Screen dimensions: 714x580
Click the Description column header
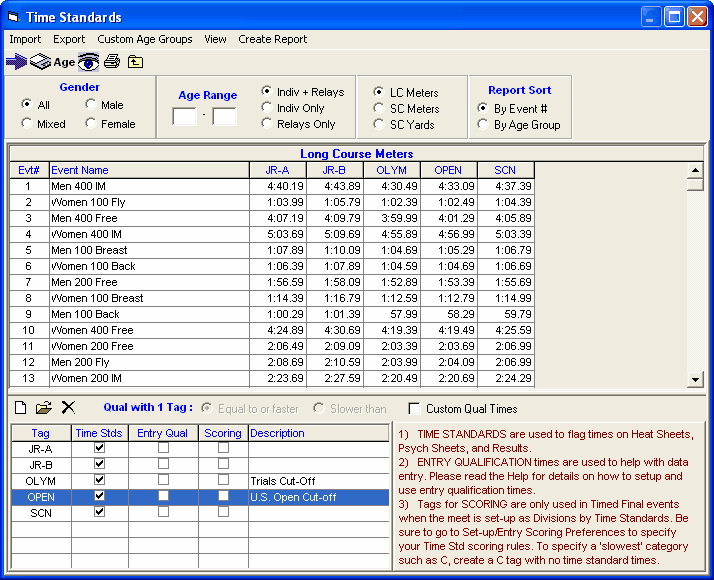coord(319,433)
